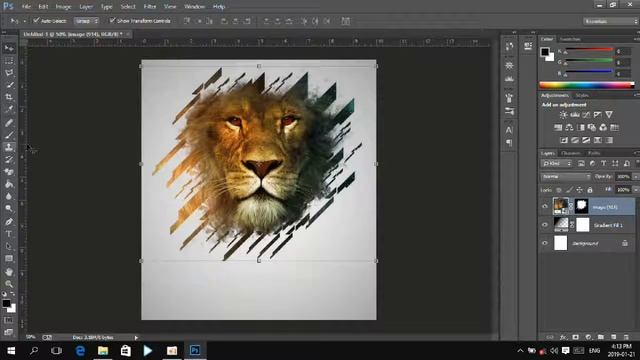Click the Color panel foreground swatch
The height and width of the screenshot is (360, 640).
click(544, 52)
